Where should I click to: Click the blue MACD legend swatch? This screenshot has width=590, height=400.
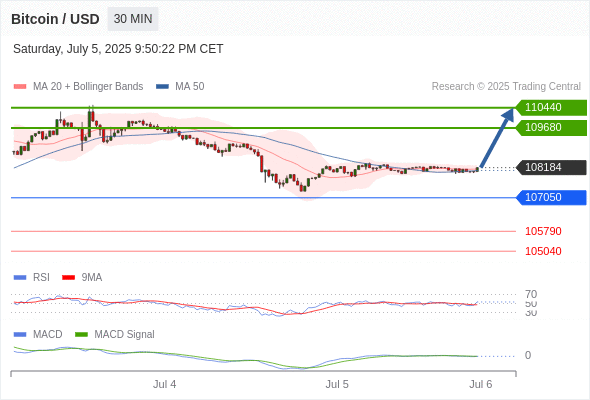(20, 335)
